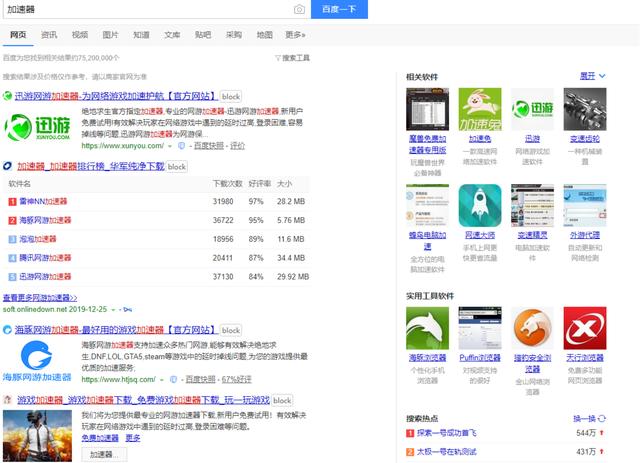Switch to the 网页 tab

18,35
